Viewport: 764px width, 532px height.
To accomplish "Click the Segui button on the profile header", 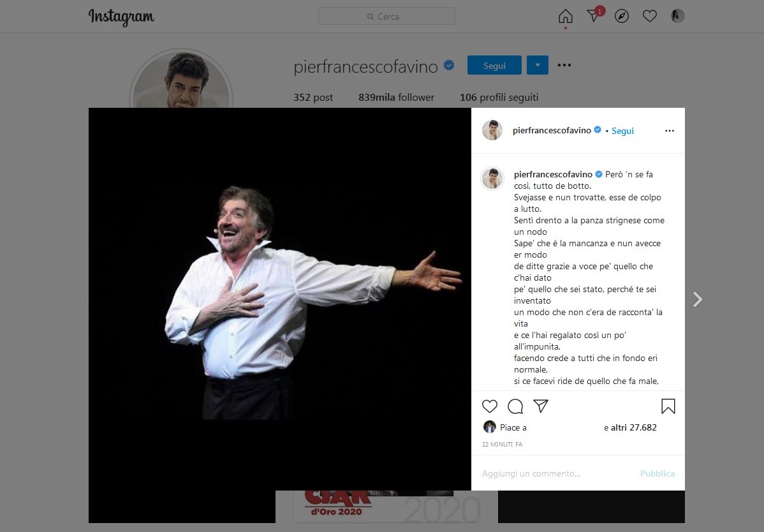I will pos(494,64).
